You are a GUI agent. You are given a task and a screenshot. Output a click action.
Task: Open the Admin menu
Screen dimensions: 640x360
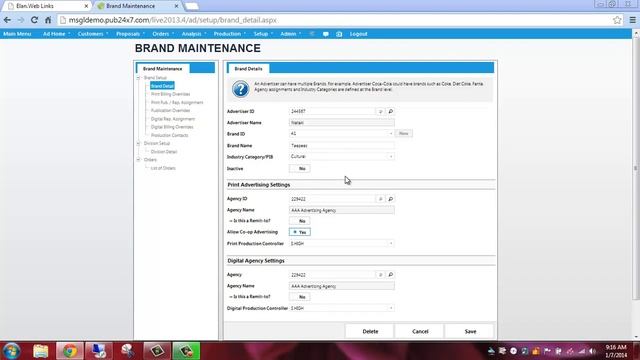(x=290, y=34)
